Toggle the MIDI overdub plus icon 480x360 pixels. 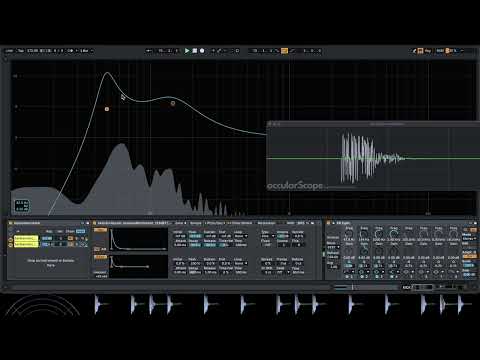[213, 51]
